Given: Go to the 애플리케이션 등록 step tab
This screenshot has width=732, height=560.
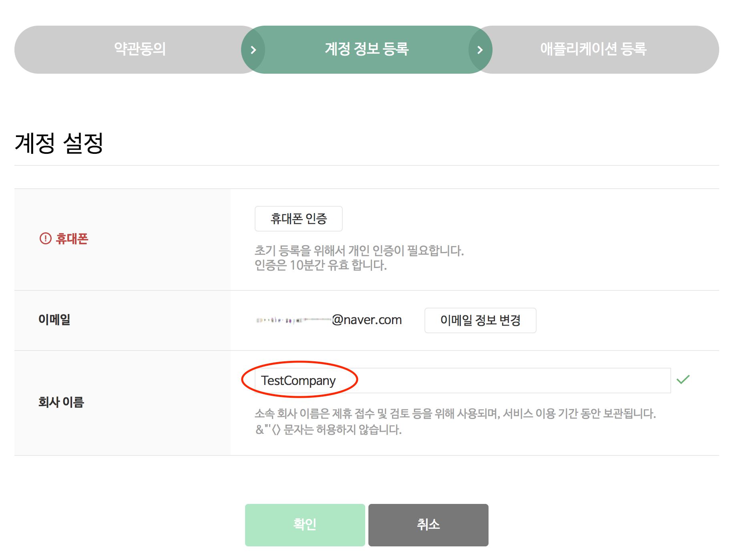Looking at the screenshot, I should (x=593, y=49).
